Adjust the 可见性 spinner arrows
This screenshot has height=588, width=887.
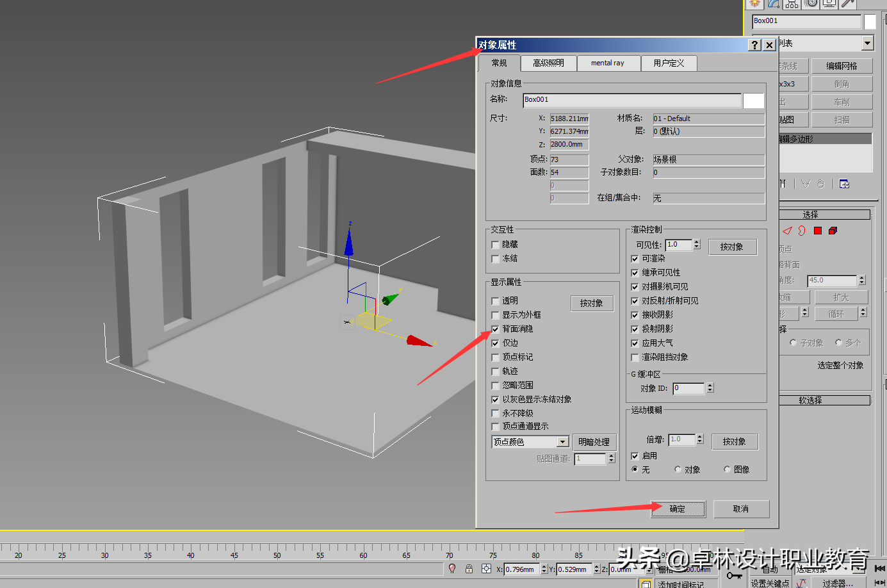697,245
